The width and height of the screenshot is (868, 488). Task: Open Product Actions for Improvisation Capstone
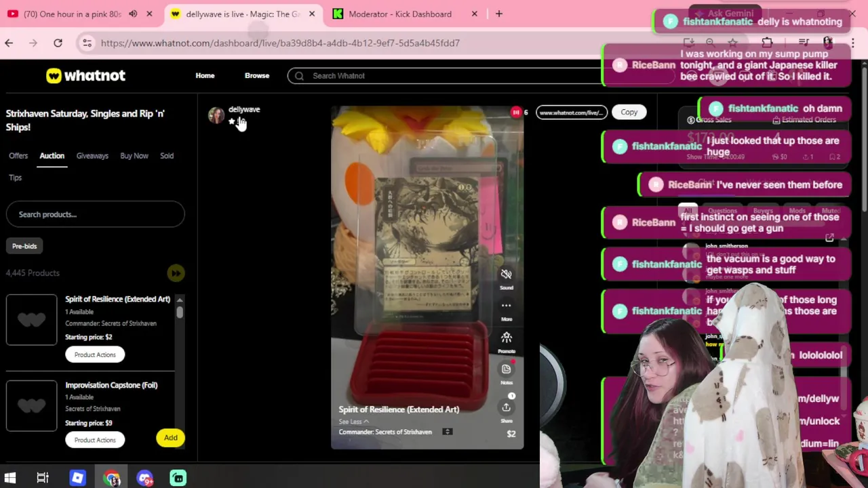95,440
